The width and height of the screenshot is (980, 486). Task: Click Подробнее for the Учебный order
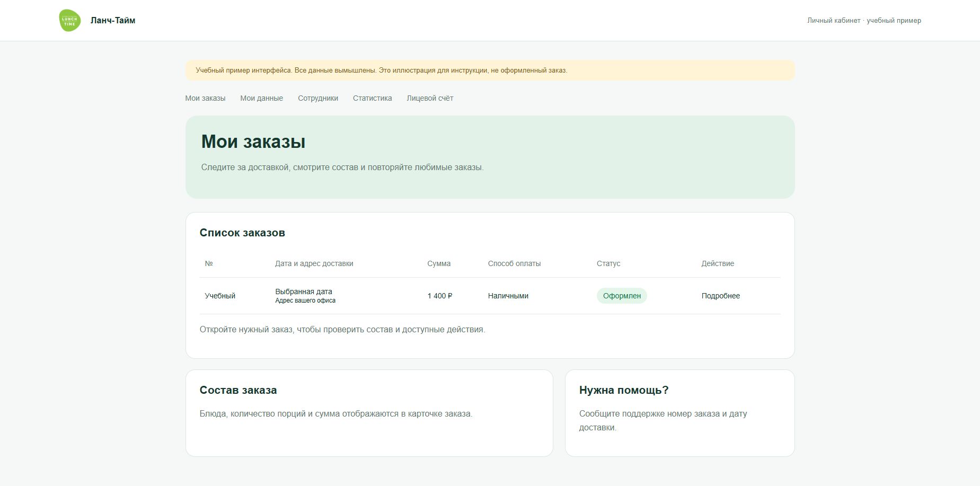[721, 296]
